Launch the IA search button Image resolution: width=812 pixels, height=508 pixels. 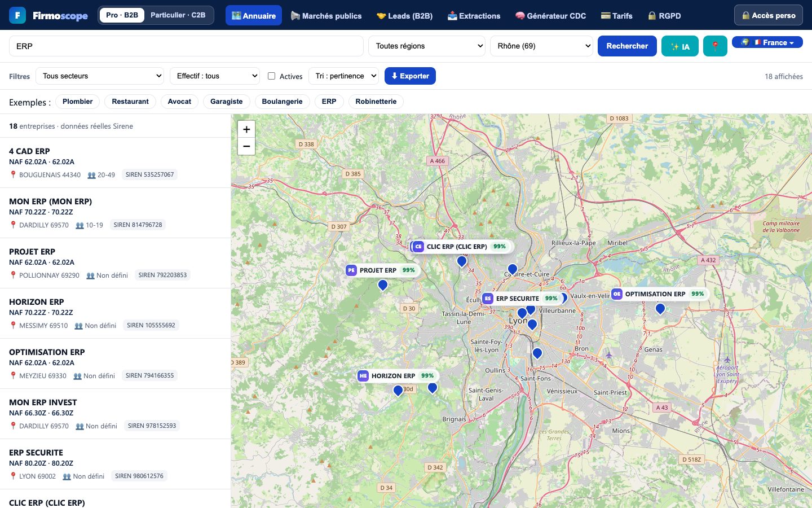tap(680, 46)
